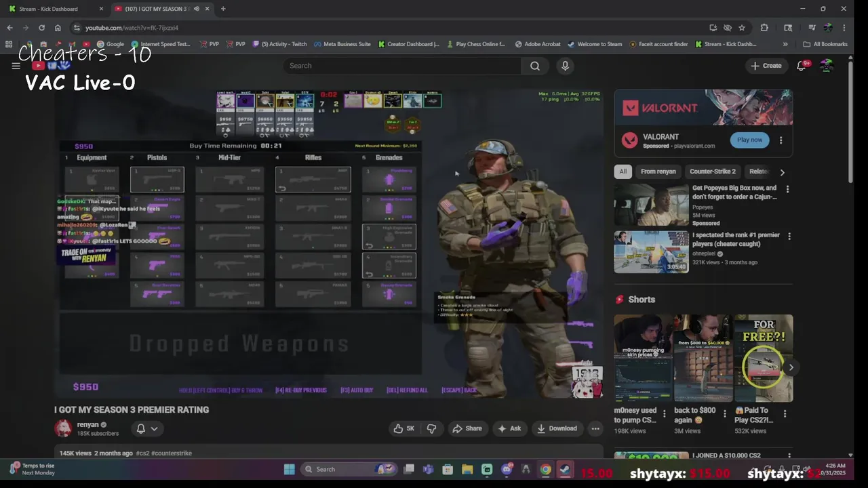Image resolution: width=868 pixels, height=488 pixels.
Task: Open the Adobe Acrobat bookmark
Action: pos(538,44)
